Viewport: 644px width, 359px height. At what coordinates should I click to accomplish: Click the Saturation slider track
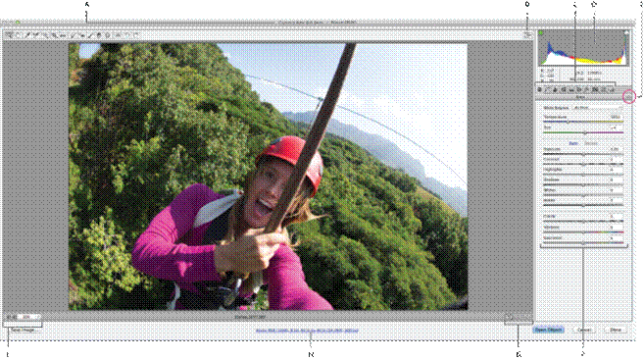click(x=583, y=242)
